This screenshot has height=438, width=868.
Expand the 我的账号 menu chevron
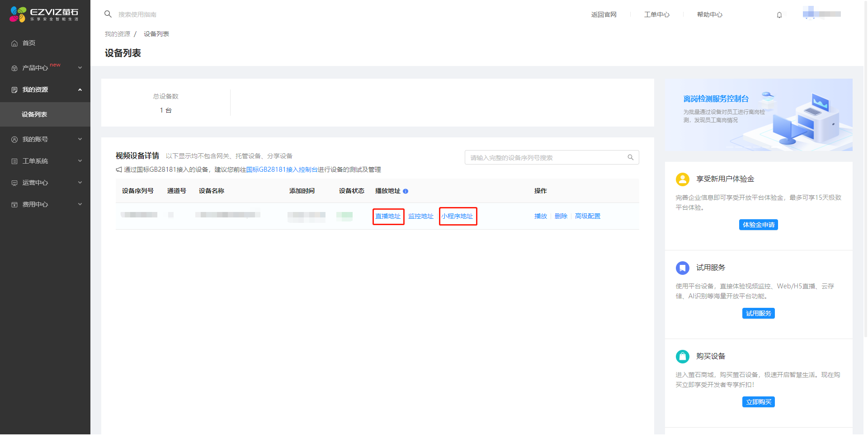(x=80, y=139)
